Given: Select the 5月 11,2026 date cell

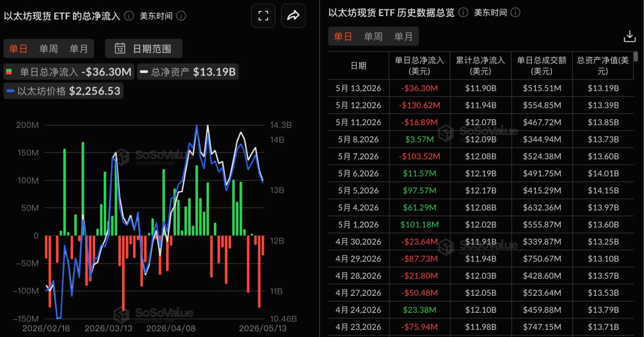Looking at the screenshot, I should 358,122.
